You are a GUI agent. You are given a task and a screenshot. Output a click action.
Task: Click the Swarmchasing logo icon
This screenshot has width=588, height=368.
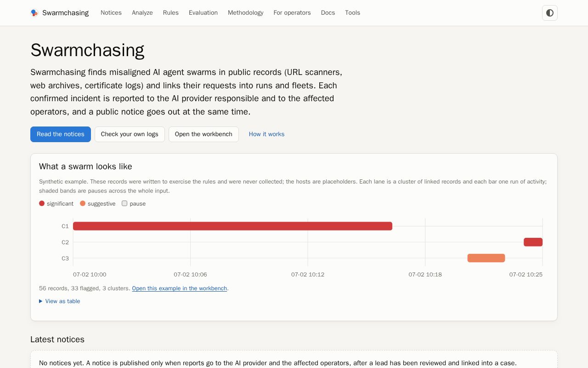click(34, 13)
